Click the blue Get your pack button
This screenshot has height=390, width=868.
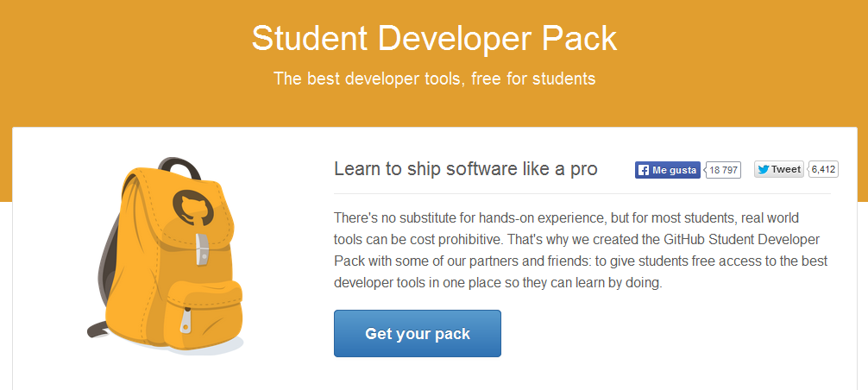click(418, 334)
